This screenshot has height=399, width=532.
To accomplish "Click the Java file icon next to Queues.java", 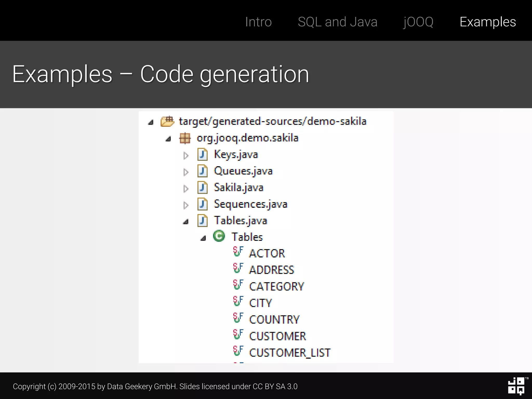I will (202, 171).
